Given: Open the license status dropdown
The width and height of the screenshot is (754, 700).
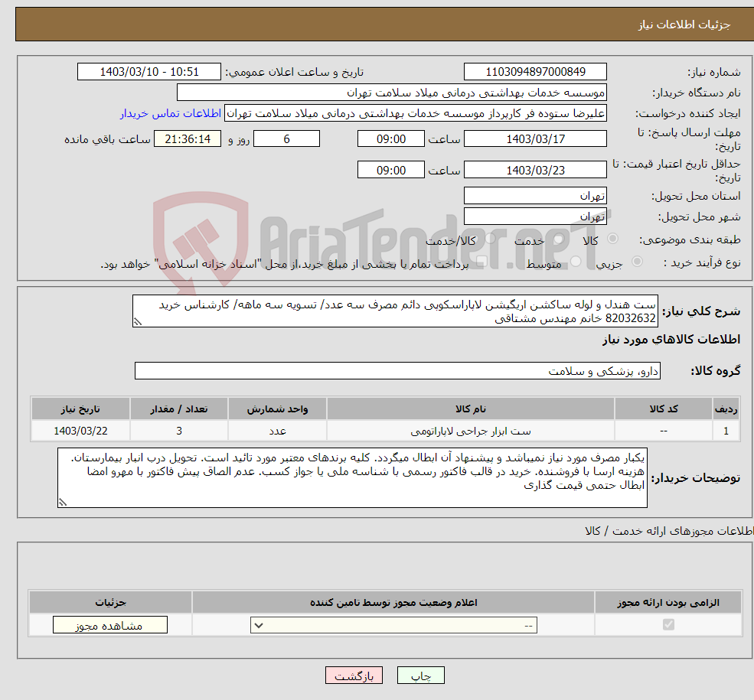Looking at the screenshot, I should pyautogui.click(x=393, y=625).
